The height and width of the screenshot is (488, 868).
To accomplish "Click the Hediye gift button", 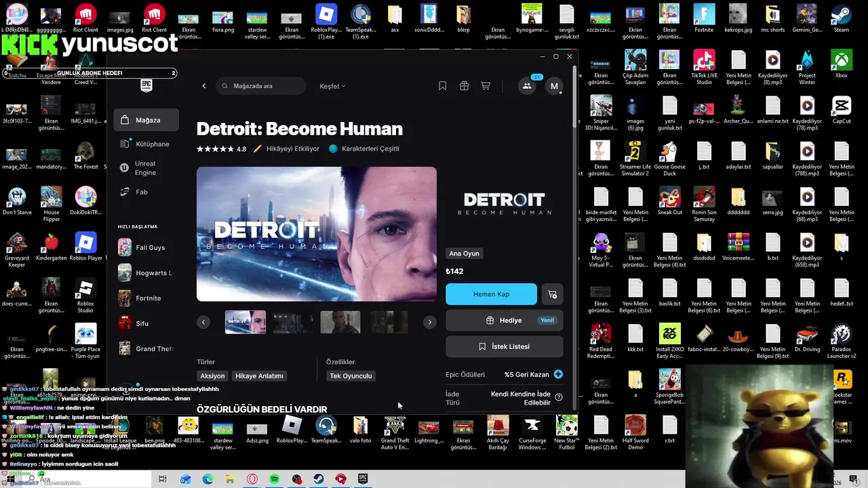I will (504, 321).
